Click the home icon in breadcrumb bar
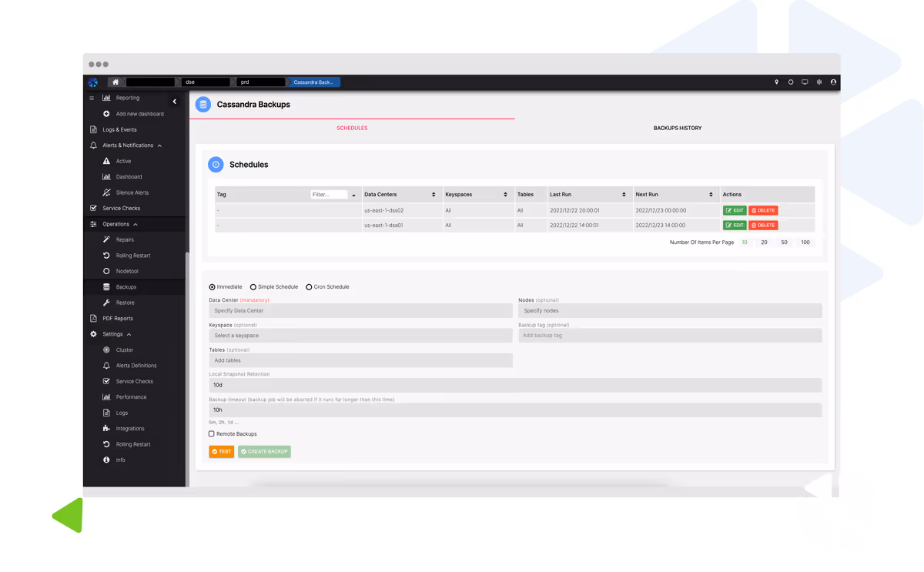This screenshot has width=924, height=572. click(x=115, y=82)
